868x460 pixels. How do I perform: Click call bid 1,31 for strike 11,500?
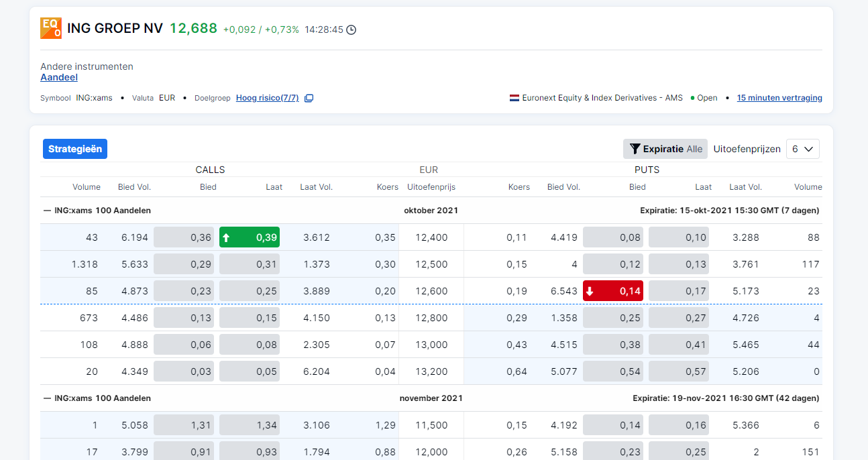[x=184, y=425]
